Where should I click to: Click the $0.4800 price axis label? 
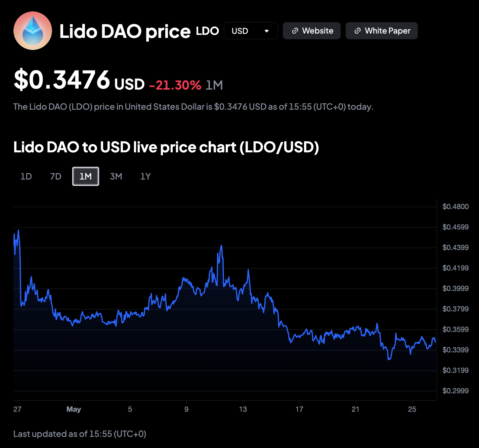pyautogui.click(x=455, y=206)
